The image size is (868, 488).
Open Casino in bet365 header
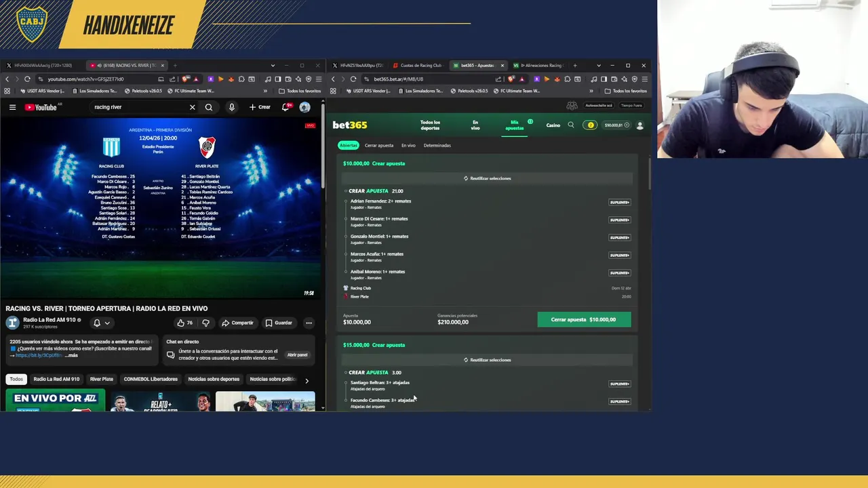coord(553,125)
